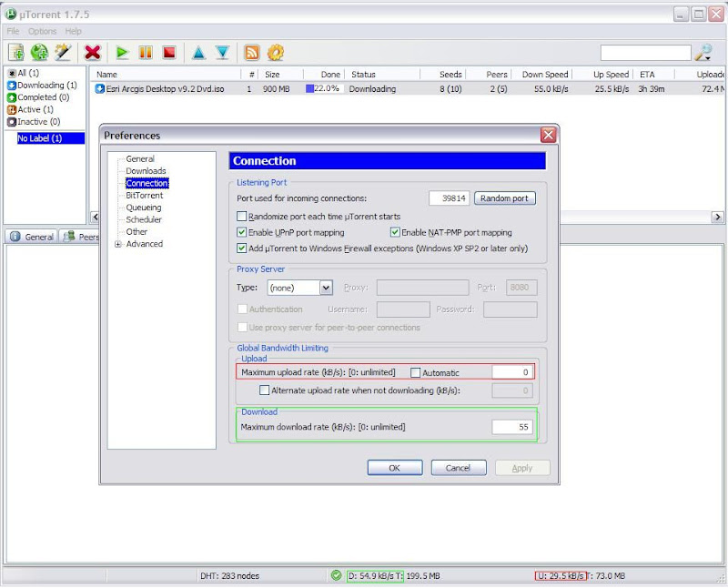Sort torrents by the Size column
Screen dimensions: 728x588
pyautogui.click(x=280, y=75)
